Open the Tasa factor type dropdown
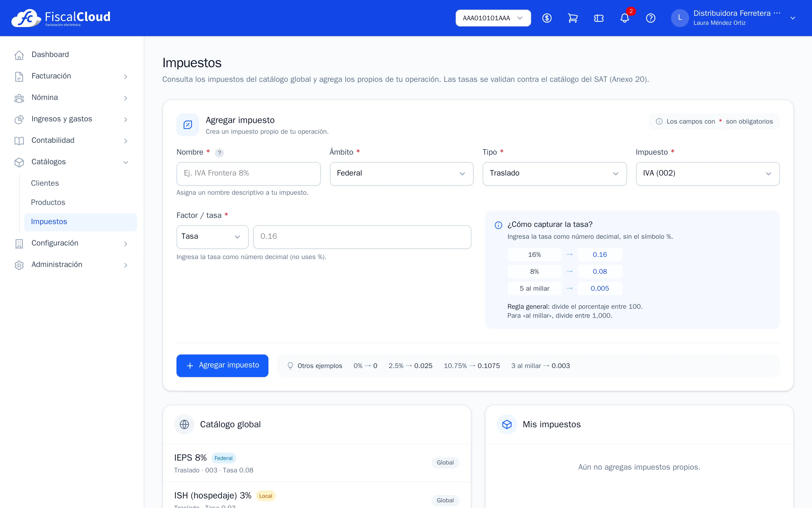 [x=212, y=237]
